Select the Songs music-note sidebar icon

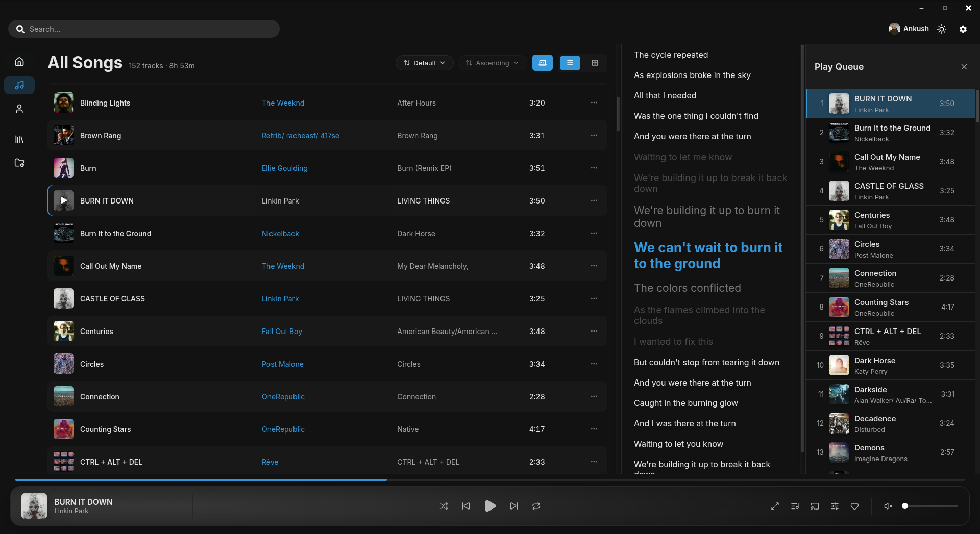point(19,85)
